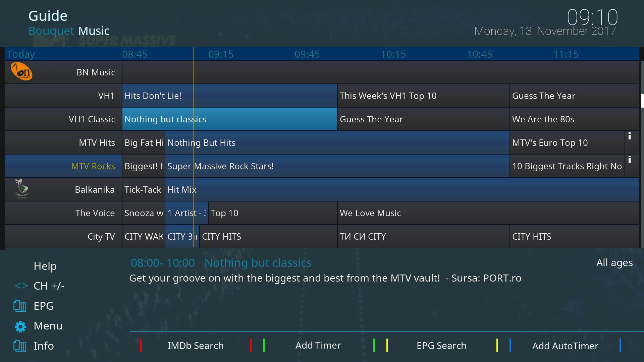The height and width of the screenshot is (362, 644).
Task: Select Biggest! programme on MTV Rocks
Action: [144, 166]
